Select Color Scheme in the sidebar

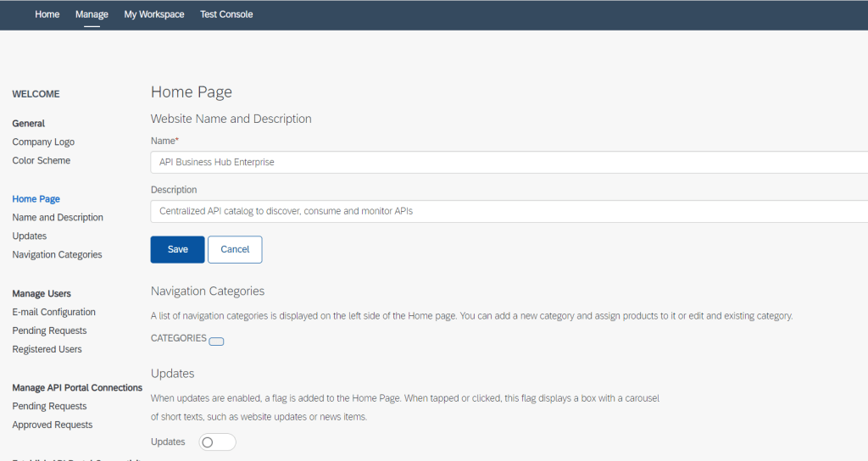42,161
